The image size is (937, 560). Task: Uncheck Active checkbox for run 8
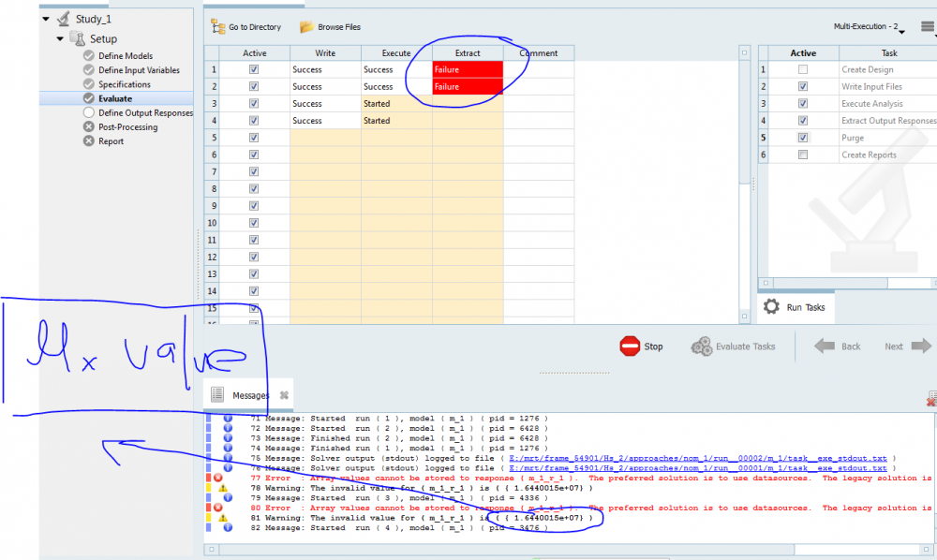[254, 188]
